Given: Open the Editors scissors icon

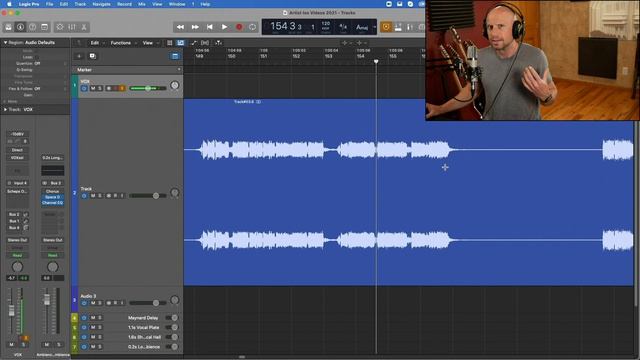Looking at the screenshot, I should click(84, 27).
